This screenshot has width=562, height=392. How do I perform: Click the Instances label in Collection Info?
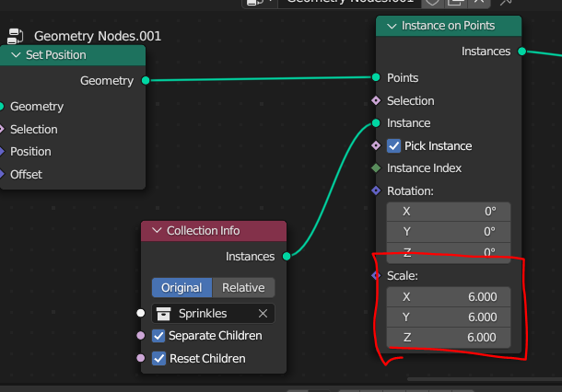coord(251,257)
